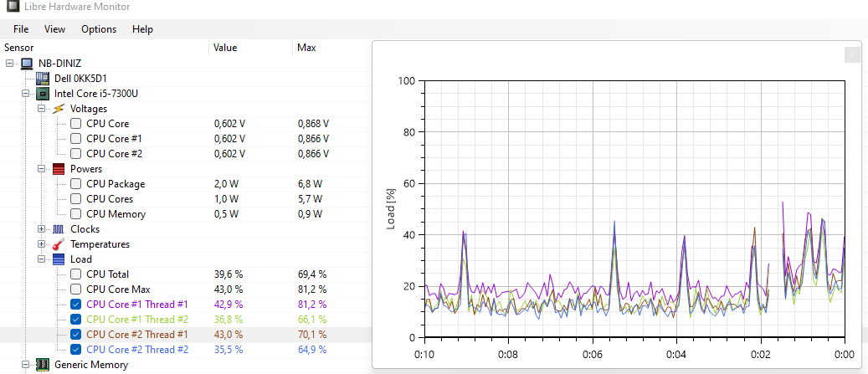Click the Temperatures thermometer icon
The image size is (868, 374).
tap(59, 244)
